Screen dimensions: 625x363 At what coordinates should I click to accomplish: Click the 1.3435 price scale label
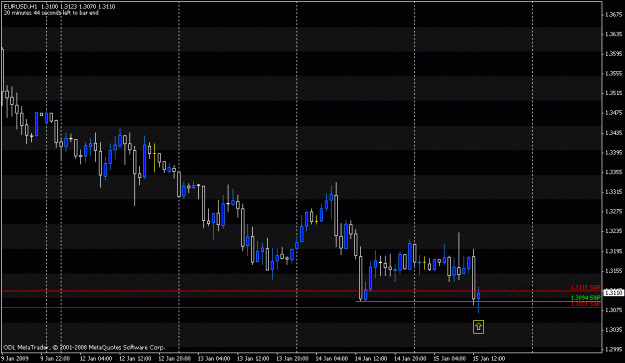tap(613, 133)
